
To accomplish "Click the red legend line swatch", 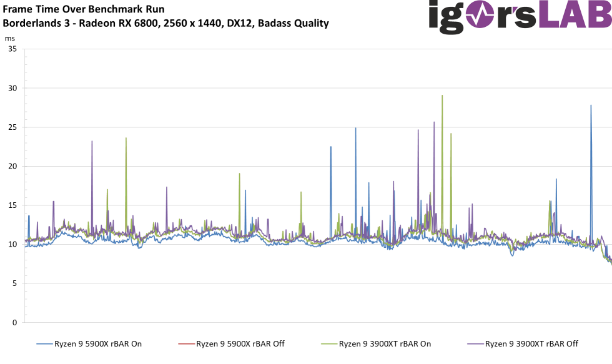I will coord(186,344).
